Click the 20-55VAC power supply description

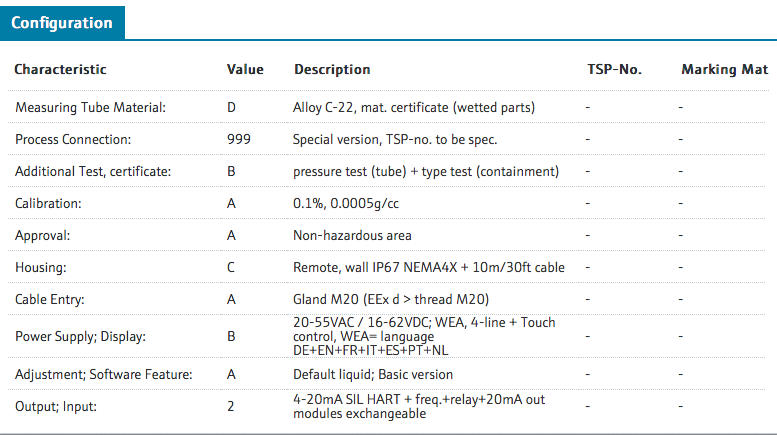424,336
